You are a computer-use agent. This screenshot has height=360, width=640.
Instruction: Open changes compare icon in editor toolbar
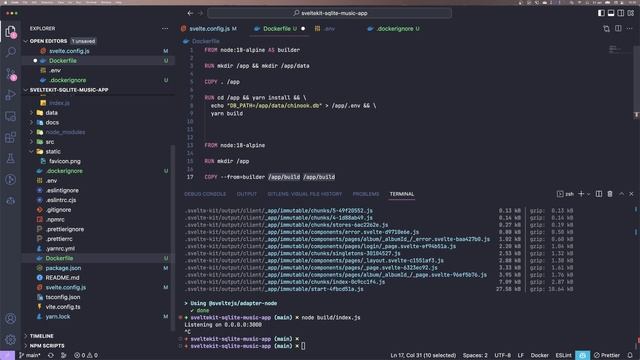(x=607, y=29)
